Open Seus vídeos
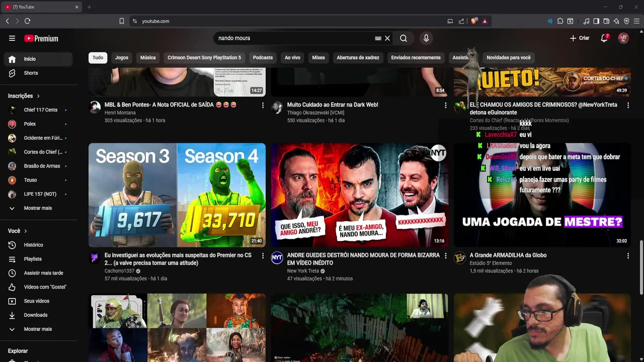The image size is (644, 362). point(38,301)
